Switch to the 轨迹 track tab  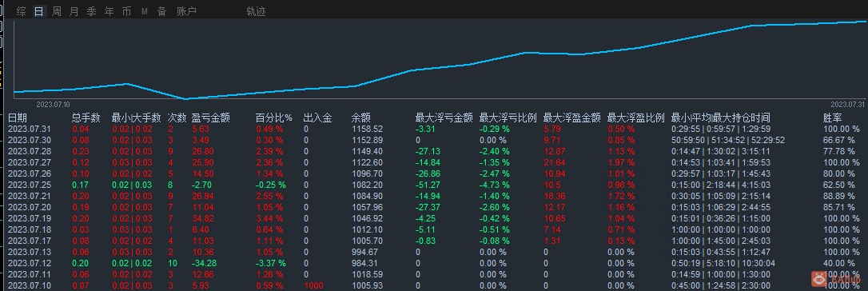(257, 11)
